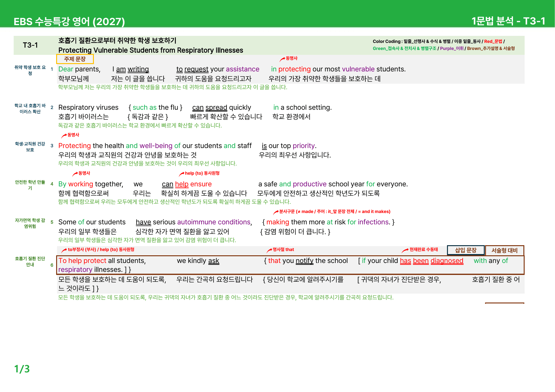
Task: Click the Korean phrase '함께 협력함으로써'
Action: 83,193
